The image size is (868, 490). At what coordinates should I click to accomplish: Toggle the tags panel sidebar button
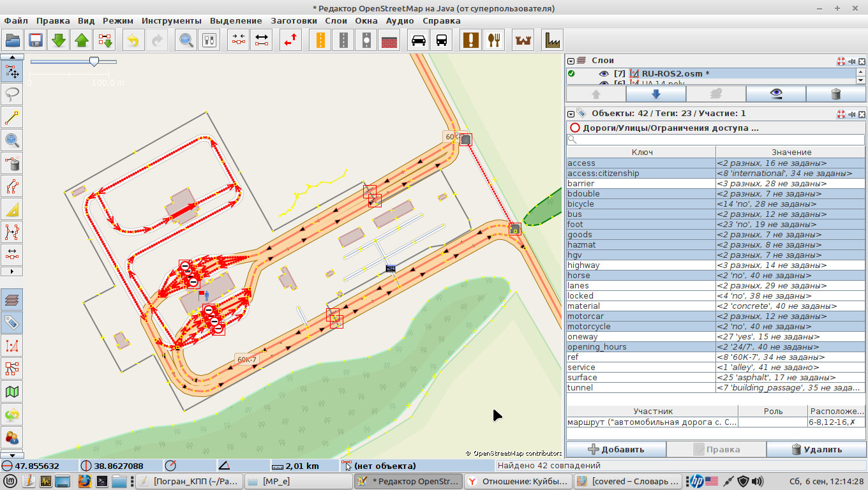[x=12, y=322]
